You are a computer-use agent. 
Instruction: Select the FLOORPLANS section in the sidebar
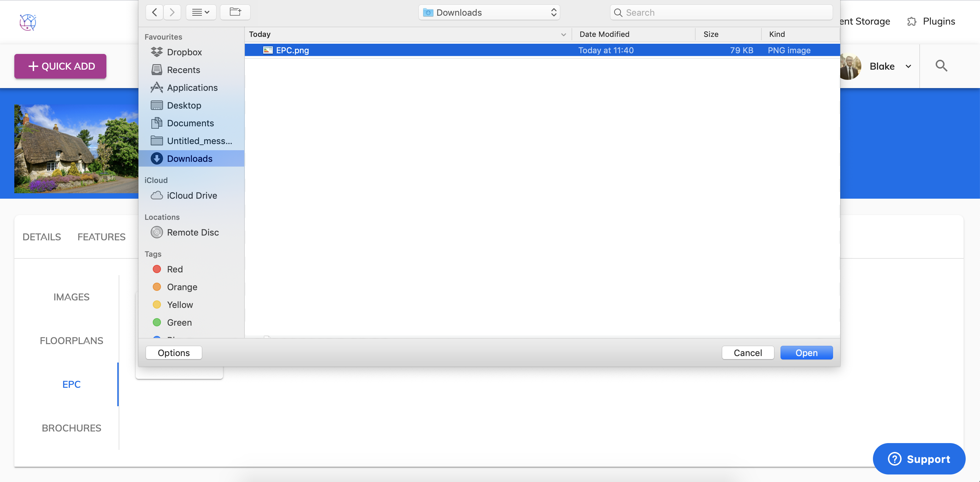pos(71,340)
